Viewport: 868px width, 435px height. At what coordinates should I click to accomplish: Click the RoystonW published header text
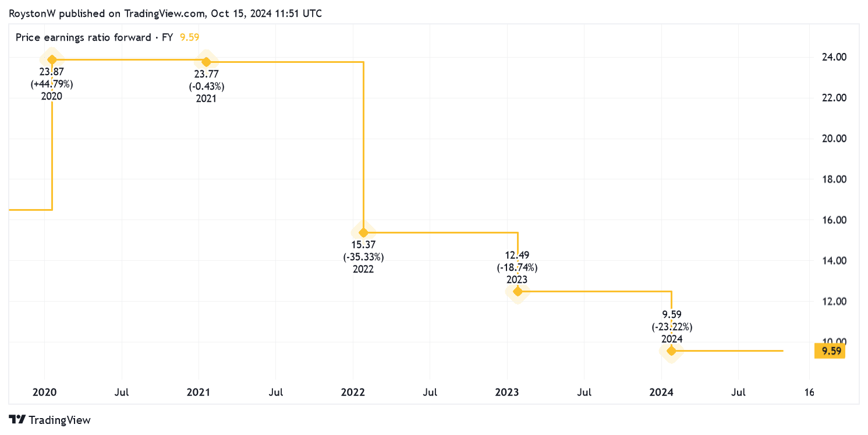click(165, 13)
